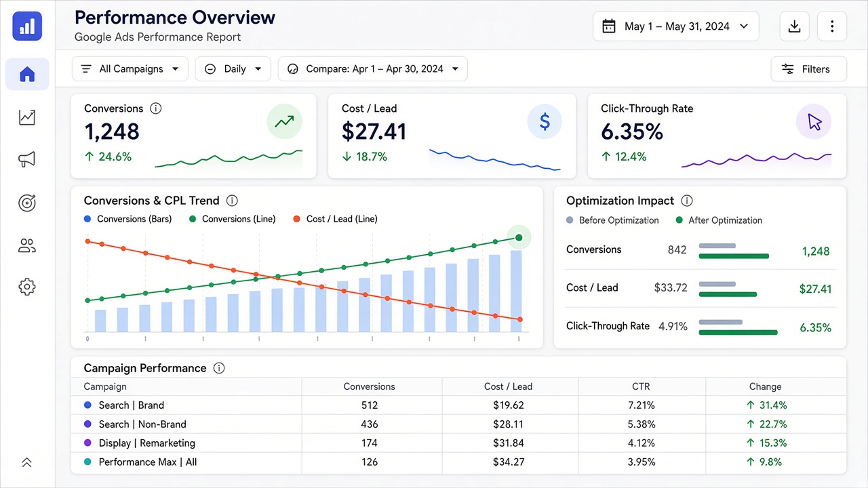Click the info icon next to Conversions card
Image resolution: width=868 pixels, height=488 pixels.
click(156, 108)
